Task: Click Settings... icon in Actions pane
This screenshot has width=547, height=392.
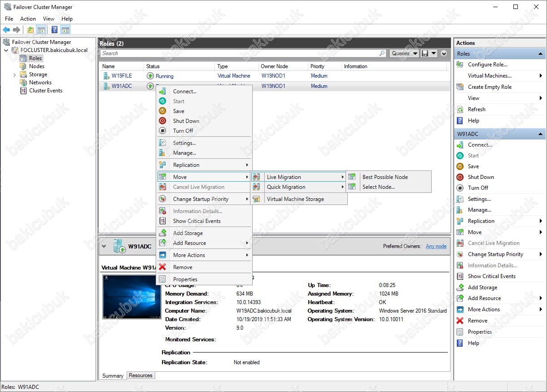Action: (x=460, y=199)
